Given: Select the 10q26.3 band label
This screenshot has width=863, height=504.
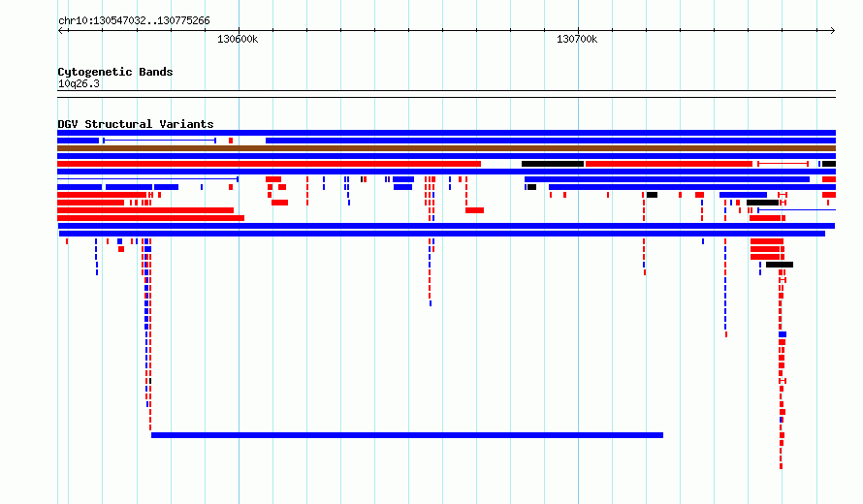Looking at the screenshot, I should coord(79,83).
